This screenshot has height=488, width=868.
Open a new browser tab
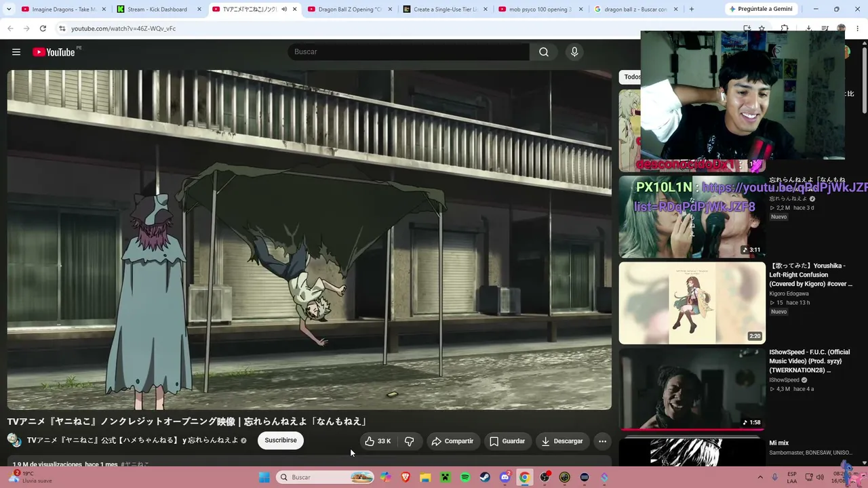691,9
